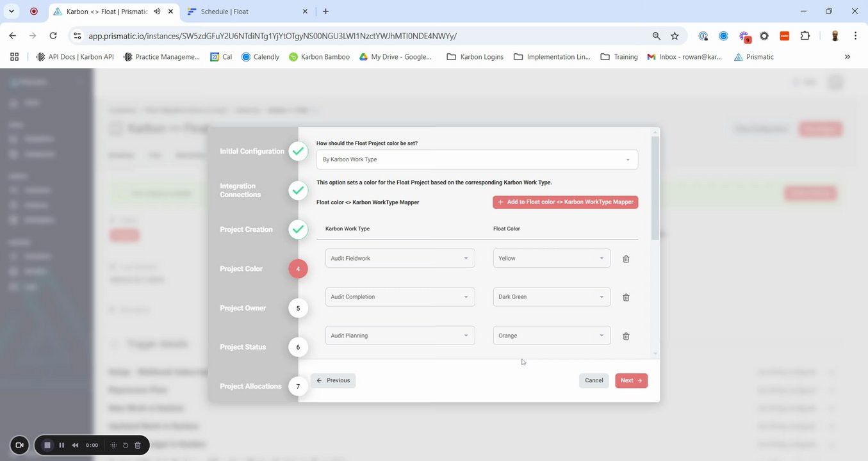View site information icon in address bar
The width and height of the screenshot is (868, 461).
(78, 36)
